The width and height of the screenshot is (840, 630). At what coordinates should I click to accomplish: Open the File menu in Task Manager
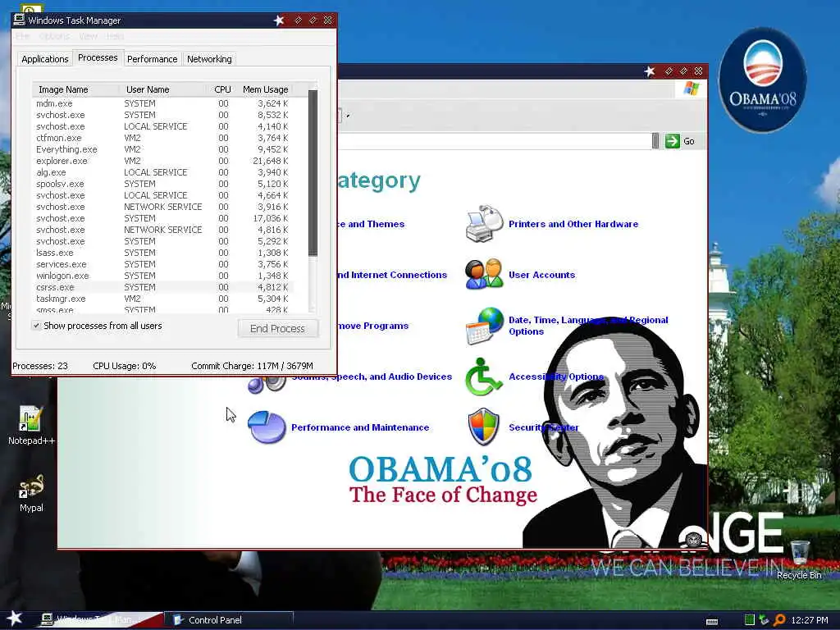pos(23,36)
